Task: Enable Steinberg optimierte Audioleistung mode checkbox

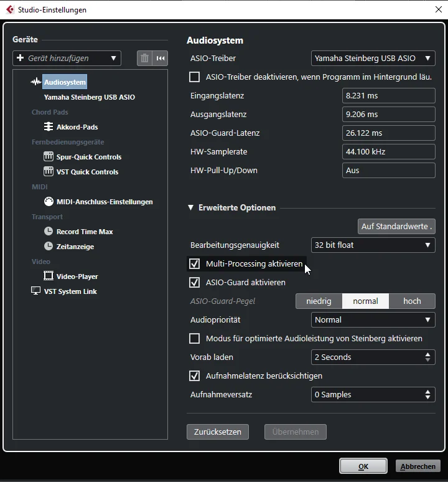Action: pyautogui.click(x=194, y=338)
